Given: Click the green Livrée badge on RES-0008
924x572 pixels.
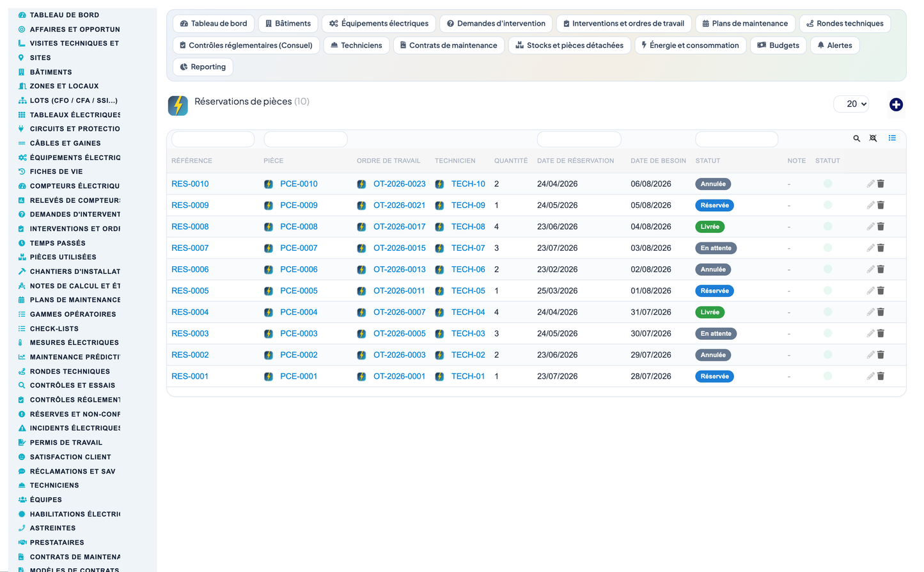Looking at the screenshot, I should 710,226.
